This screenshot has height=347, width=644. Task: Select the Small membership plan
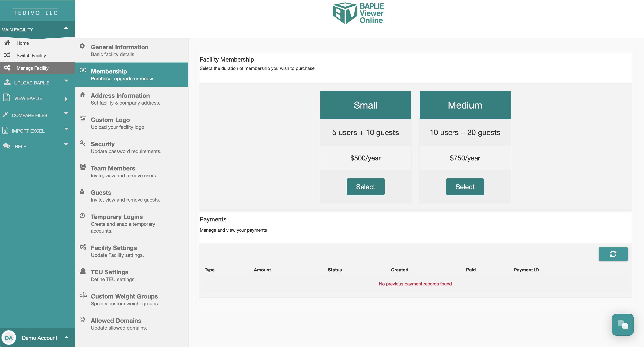[365, 187]
